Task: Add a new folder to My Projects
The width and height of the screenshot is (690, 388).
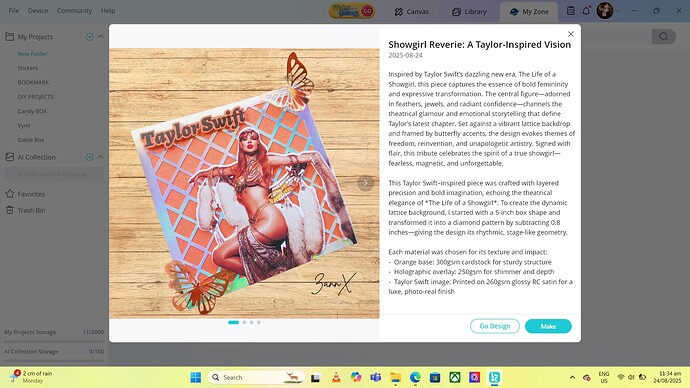Action: point(89,37)
